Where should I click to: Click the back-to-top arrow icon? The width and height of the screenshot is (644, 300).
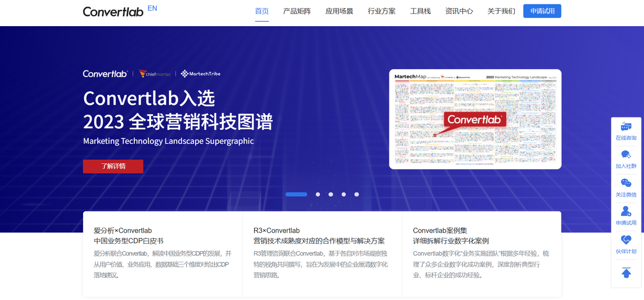point(626,273)
